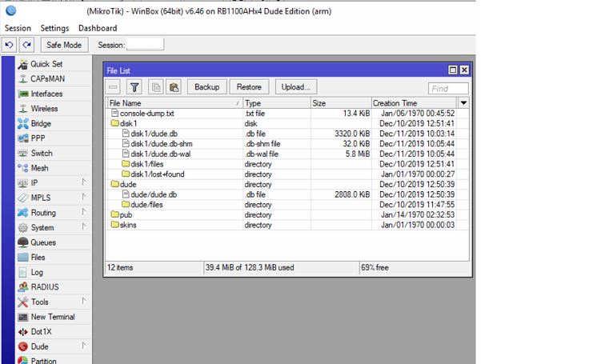
Task: Open Bridge in the sidebar
Action: coord(53,123)
